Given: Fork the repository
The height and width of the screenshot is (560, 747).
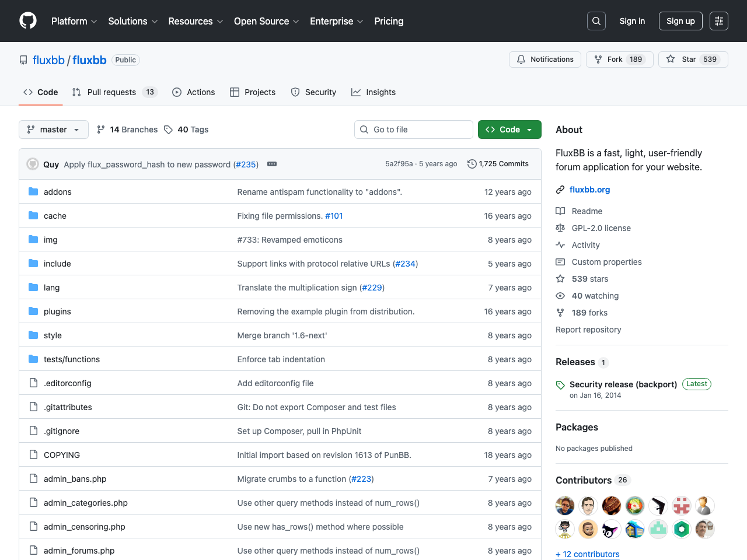Looking at the screenshot, I should 619,60.
